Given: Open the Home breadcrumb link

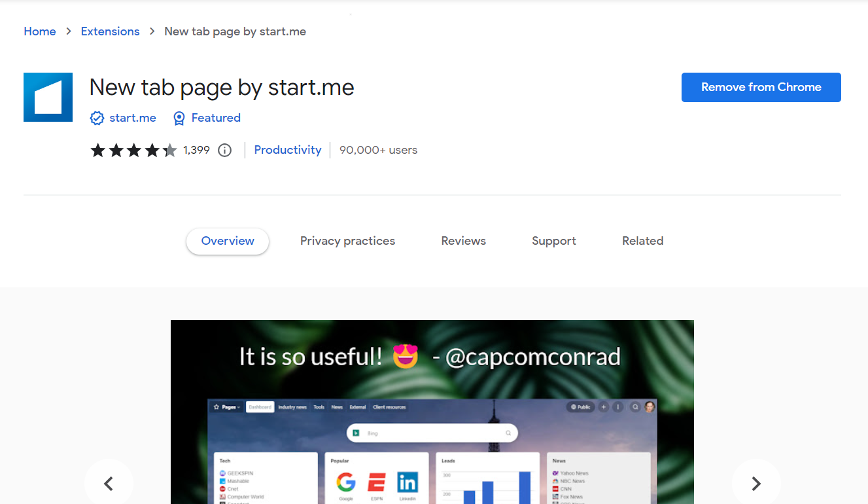Looking at the screenshot, I should point(40,31).
